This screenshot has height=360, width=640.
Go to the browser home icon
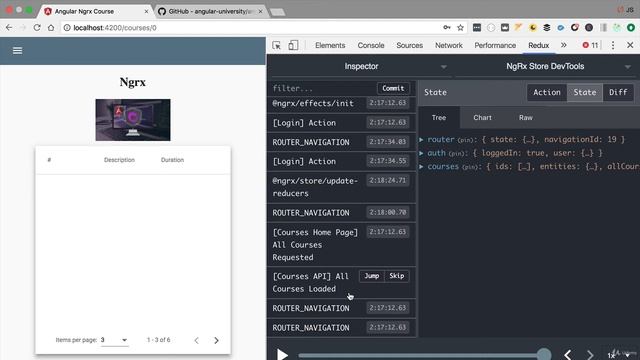(51, 28)
